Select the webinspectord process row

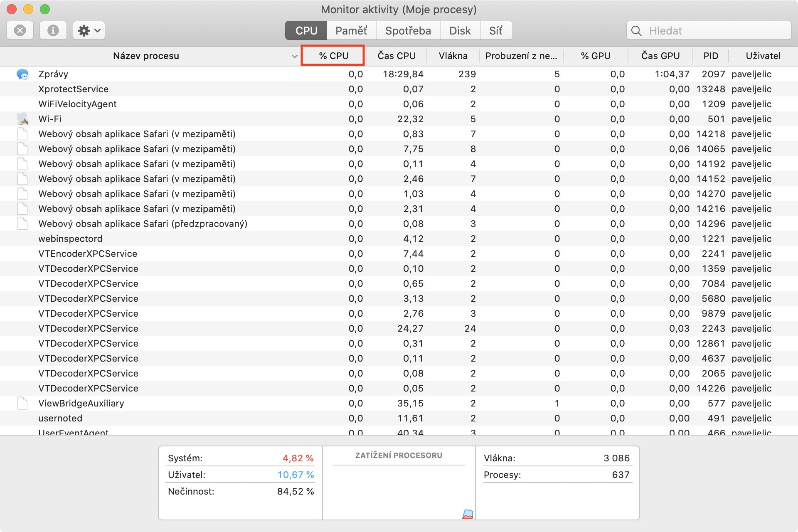(70, 239)
